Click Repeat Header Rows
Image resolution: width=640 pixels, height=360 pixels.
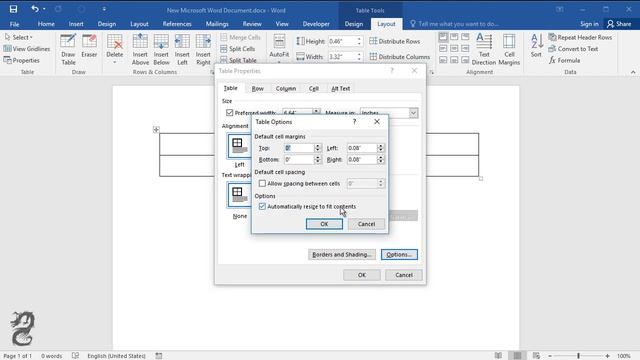[x=580, y=37]
